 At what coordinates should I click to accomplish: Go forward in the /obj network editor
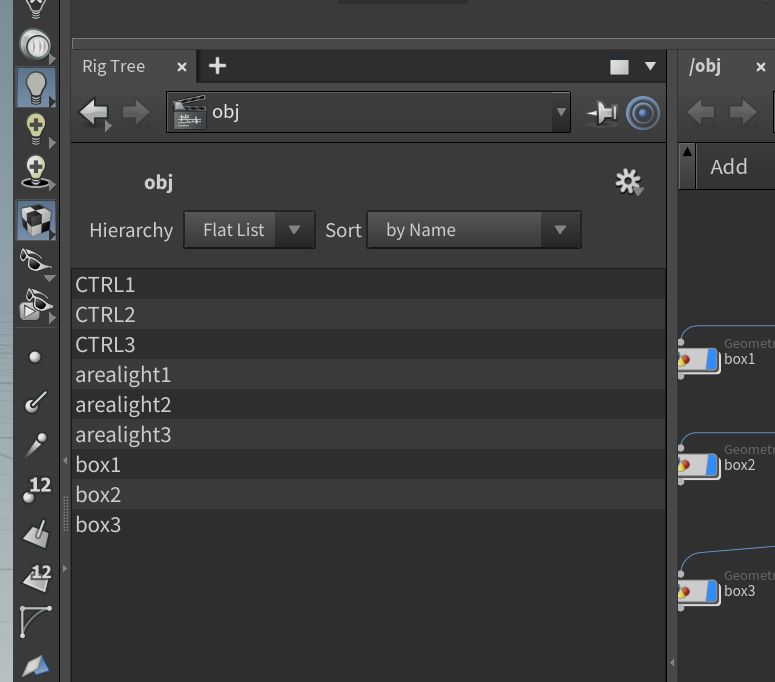coord(743,113)
